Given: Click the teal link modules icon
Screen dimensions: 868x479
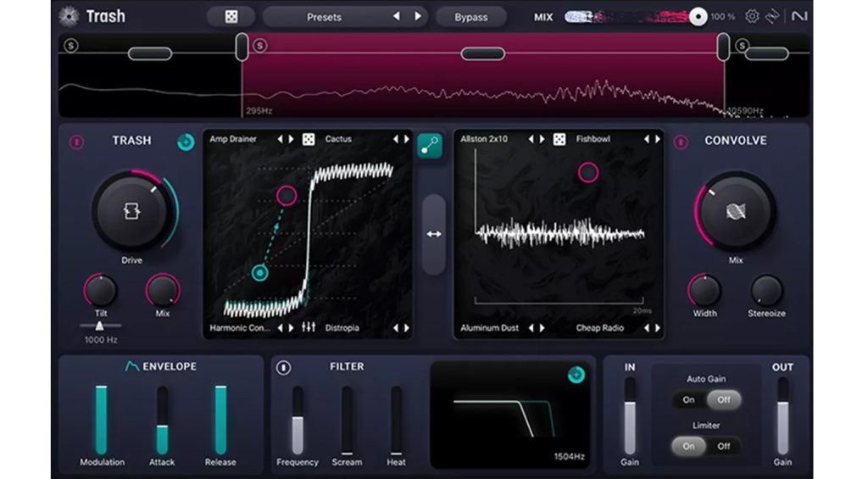Looking at the screenshot, I should point(430,145).
